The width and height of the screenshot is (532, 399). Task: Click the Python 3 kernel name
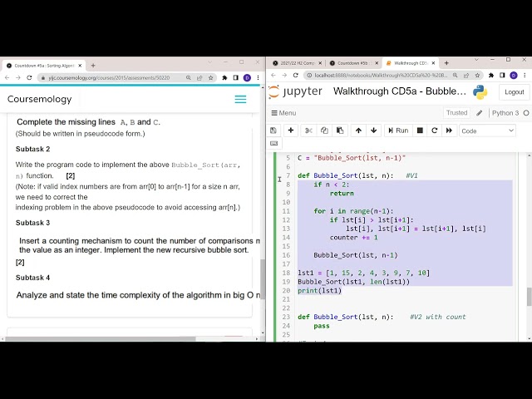[x=505, y=113]
